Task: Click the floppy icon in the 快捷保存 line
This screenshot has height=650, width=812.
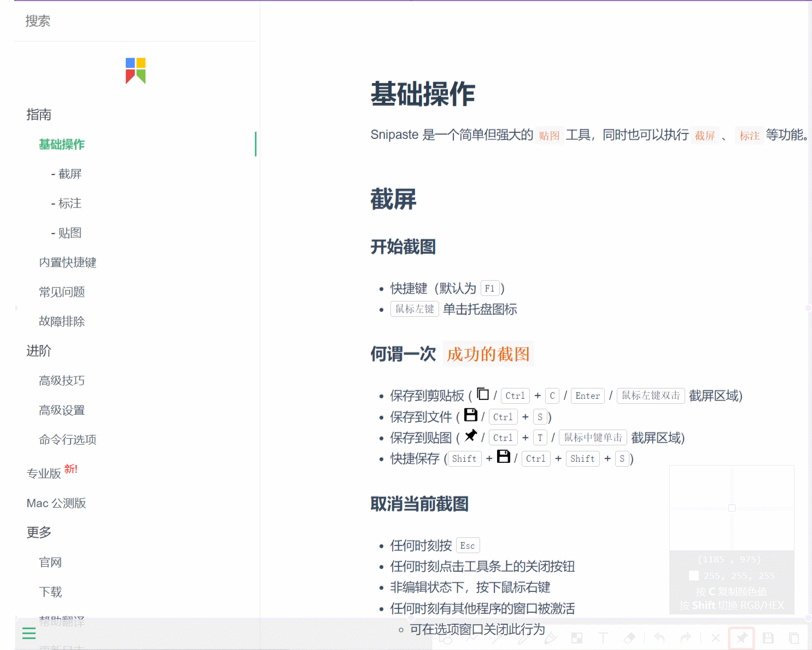Action: point(504,456)
